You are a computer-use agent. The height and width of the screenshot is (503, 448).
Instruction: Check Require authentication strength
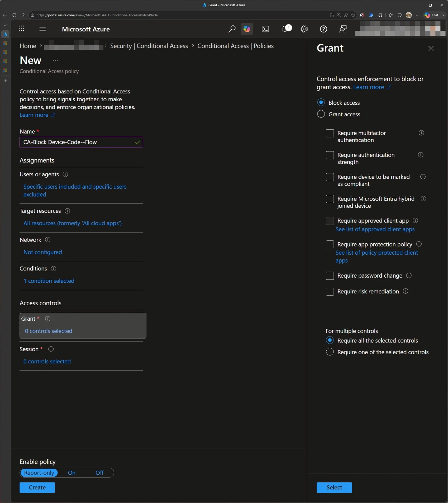coord(330,155)
